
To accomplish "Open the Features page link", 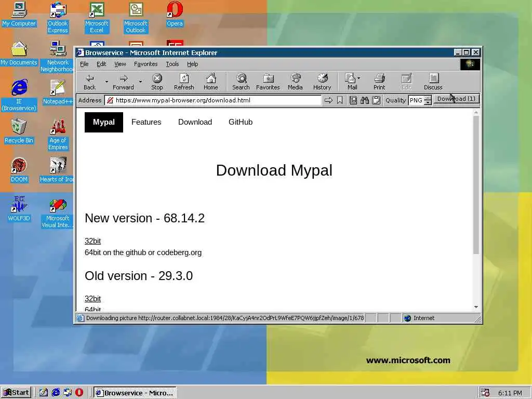I will (146, 122).
